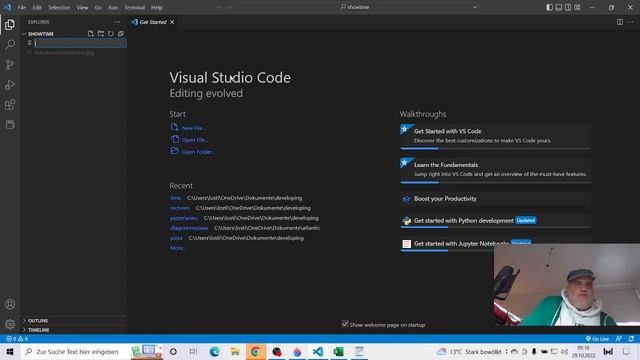Refresh the Explorer file list
640x360 pixels.
111,33
